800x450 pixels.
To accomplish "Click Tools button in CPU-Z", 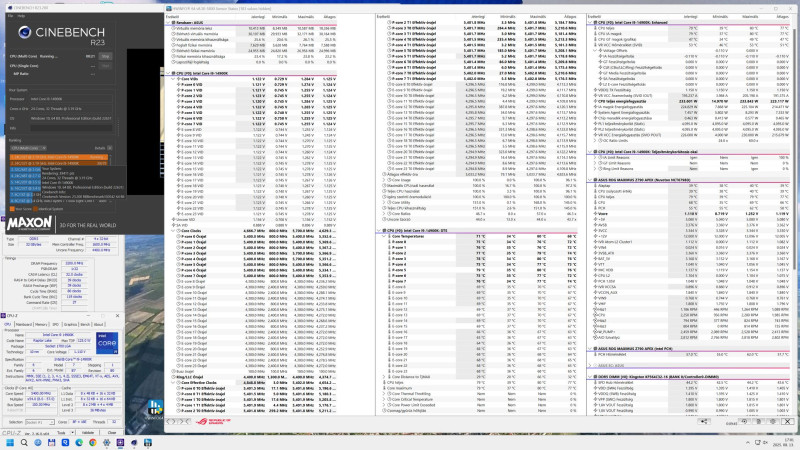I will 61,433.
